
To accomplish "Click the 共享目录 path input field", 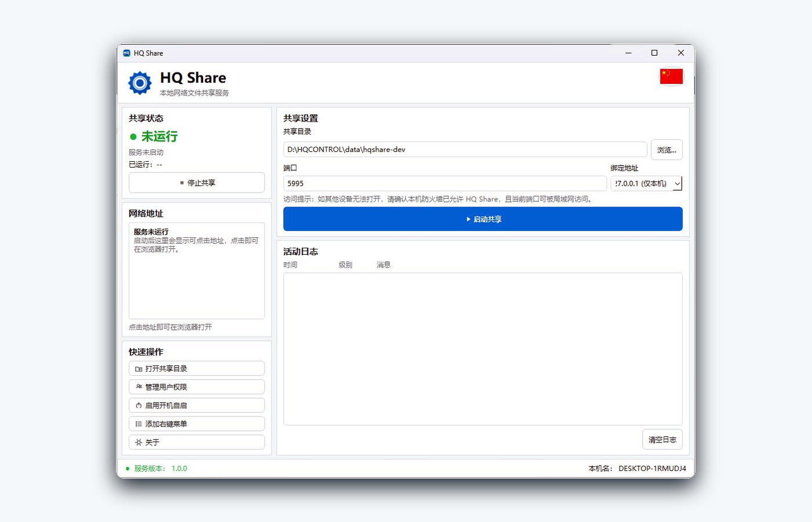I will [465, 150].
